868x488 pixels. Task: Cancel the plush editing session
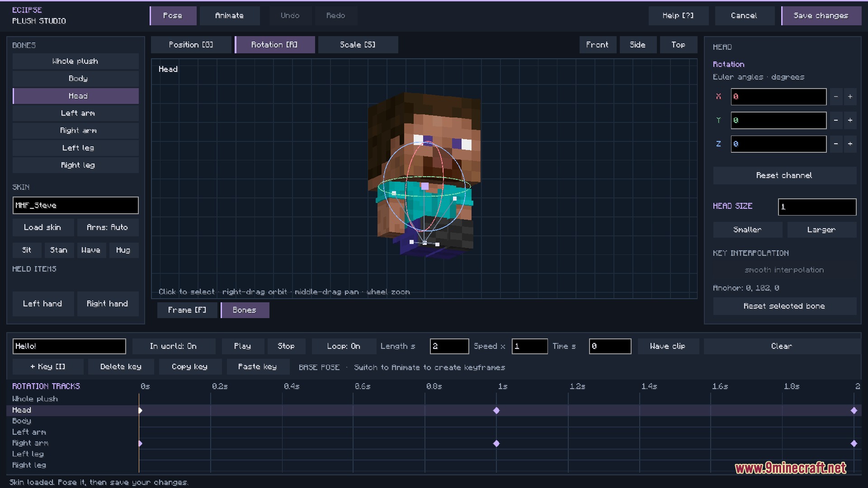(x=744, y=16)
